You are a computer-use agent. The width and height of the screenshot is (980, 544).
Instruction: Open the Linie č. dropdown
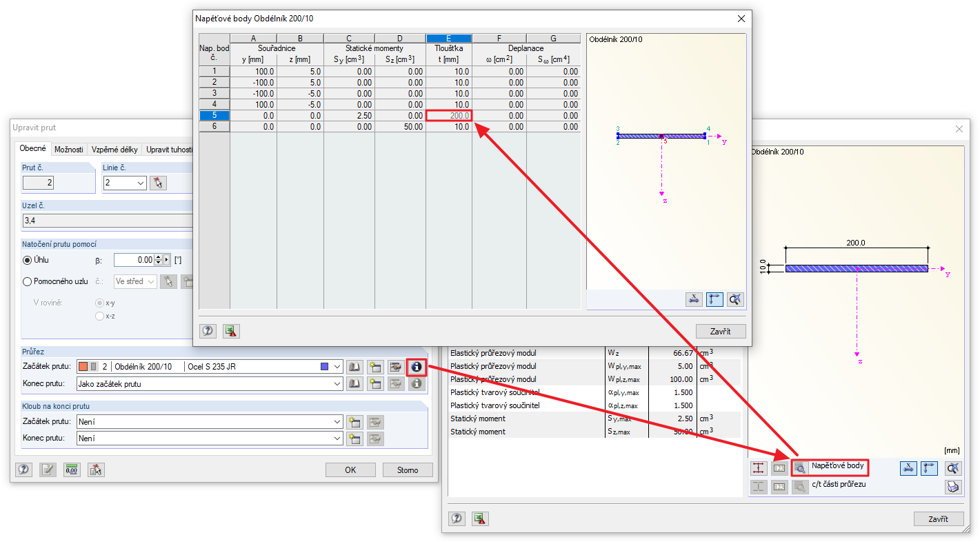[141, 183]
